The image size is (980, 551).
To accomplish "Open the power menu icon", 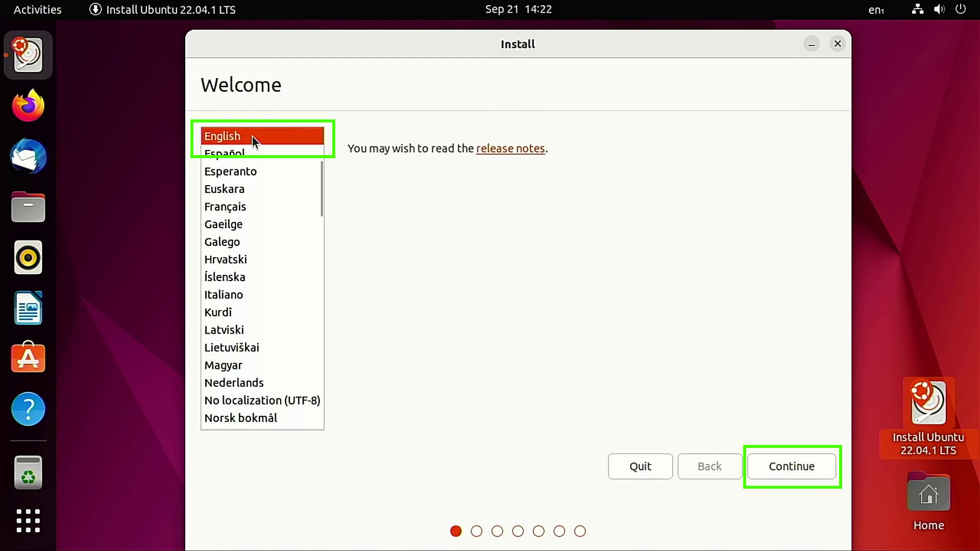I will coord(961,9).
